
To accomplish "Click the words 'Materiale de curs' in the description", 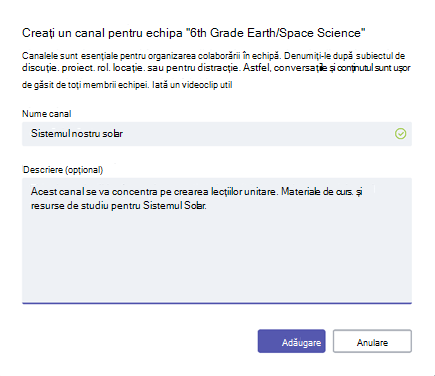I will [317, 192].
